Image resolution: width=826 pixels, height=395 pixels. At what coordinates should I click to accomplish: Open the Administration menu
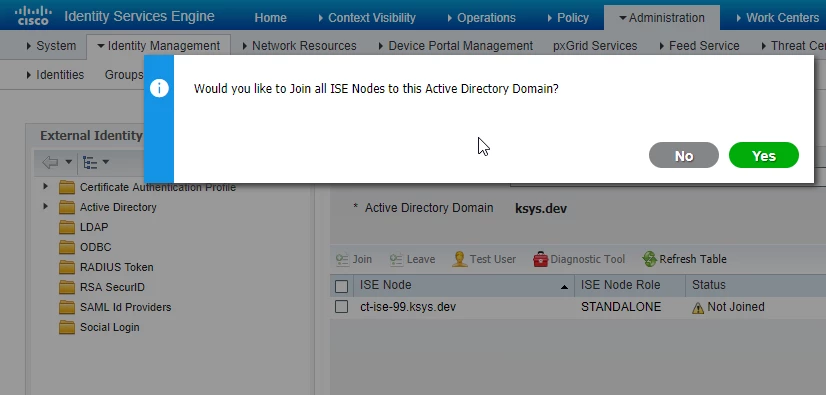(662, 17)
